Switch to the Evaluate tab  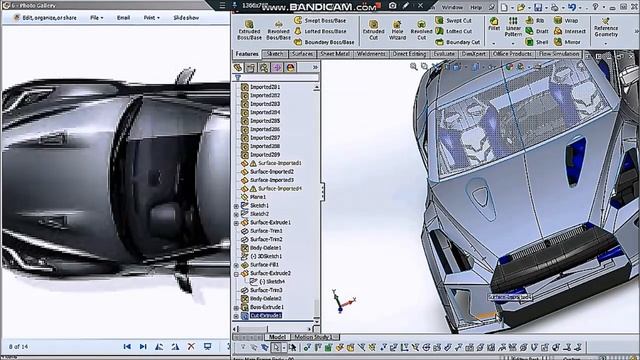pos(444,54)
